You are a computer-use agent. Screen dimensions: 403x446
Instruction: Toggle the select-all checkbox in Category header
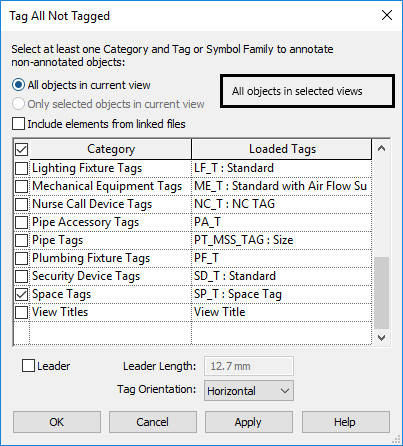coord(22,149)
